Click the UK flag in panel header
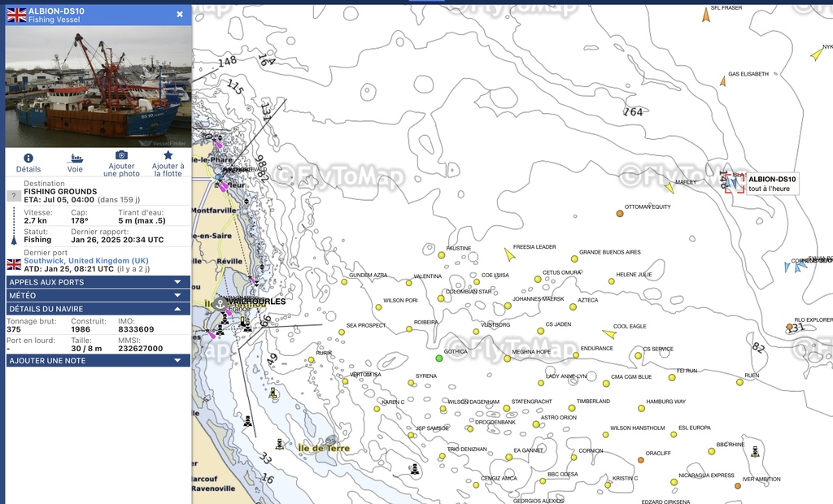833x504 pixels. click(16, 15)
